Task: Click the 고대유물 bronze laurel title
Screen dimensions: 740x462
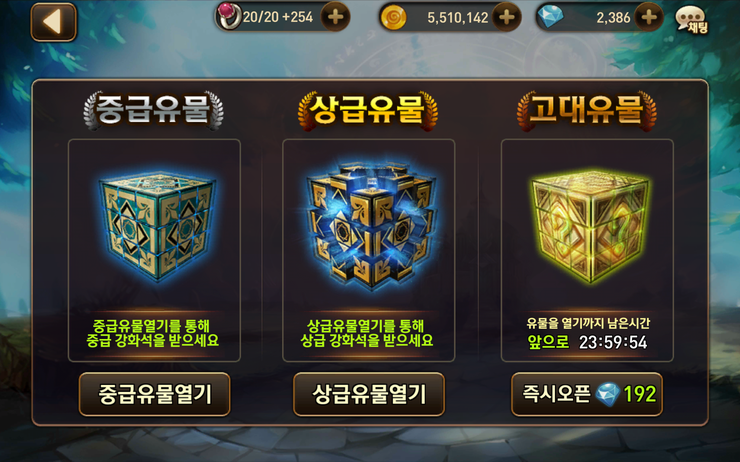Action: click(x=587, y=110)
